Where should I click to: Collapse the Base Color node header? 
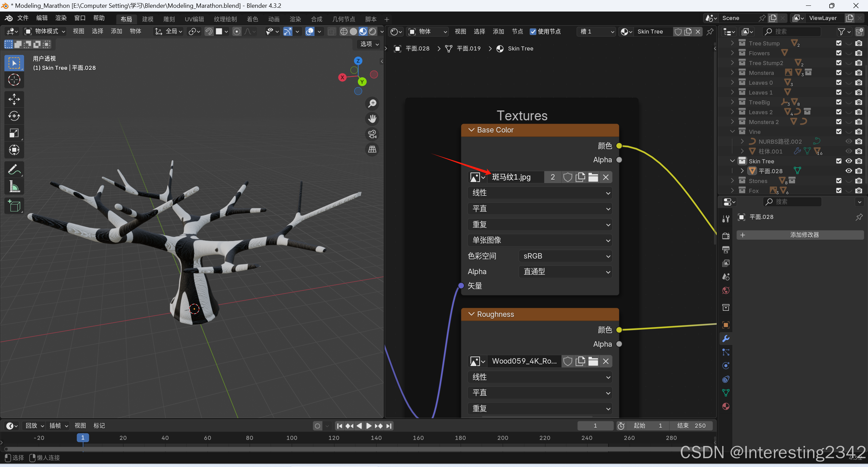click(x=471, y=130)
